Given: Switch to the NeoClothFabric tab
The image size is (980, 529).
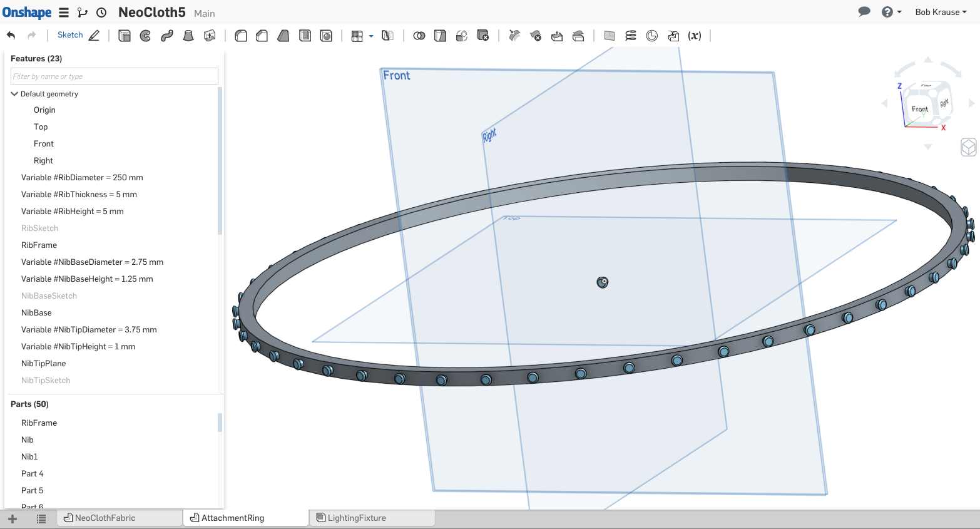Looking at the screenshot, I should click(106, 518).
